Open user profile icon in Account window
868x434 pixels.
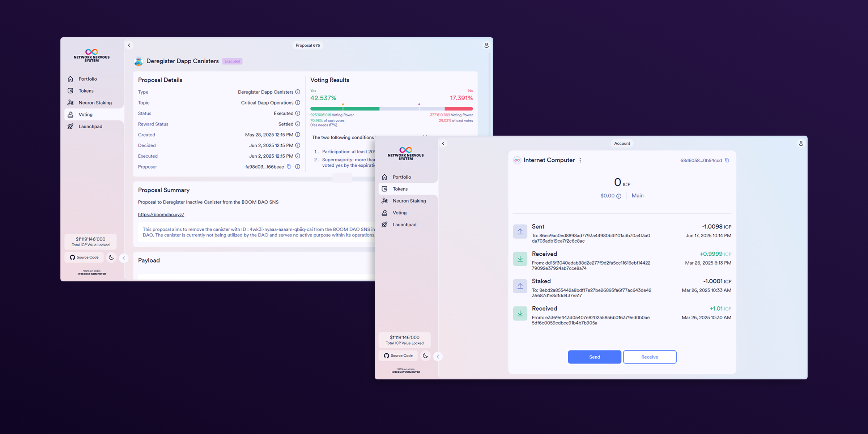pyautogui.click(x=801, y=144)
